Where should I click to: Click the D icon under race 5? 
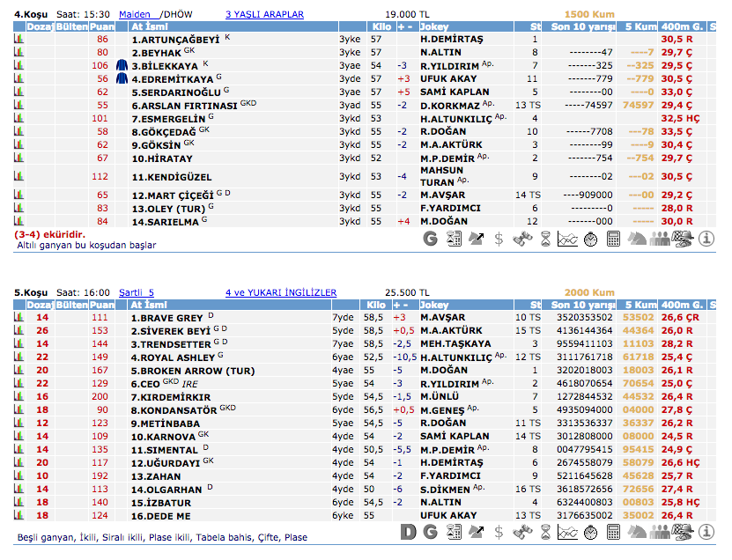point(408,531)
